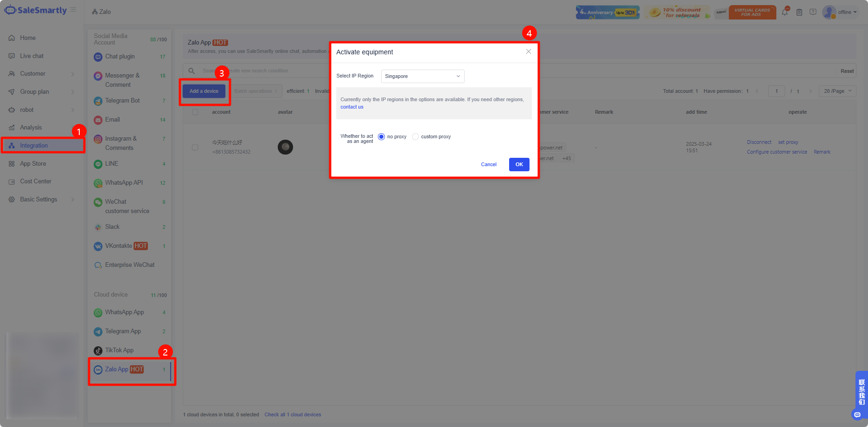Click the contact us link
Viewport: 868px width, 427px height.
coord(352,107)
